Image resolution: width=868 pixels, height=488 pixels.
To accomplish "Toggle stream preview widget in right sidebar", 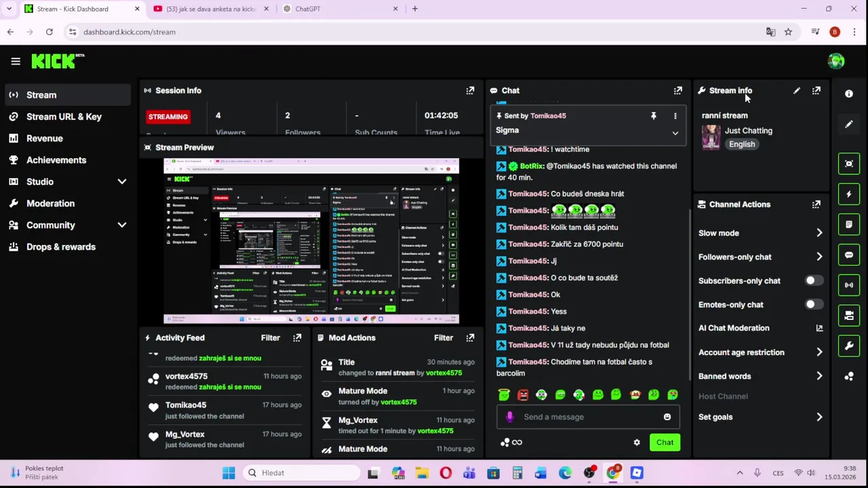I will [849, 163].
